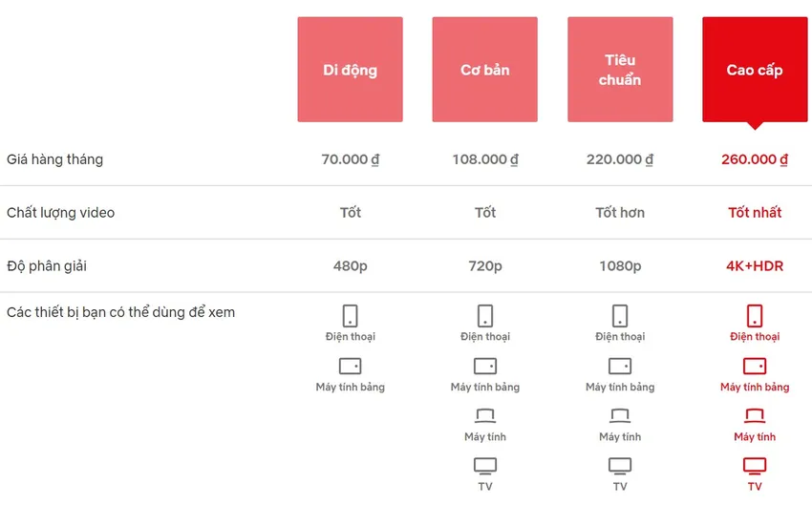The image size is (812, 505).
Task: Click the laptop icon under Cơ bản
Action: 485,416
